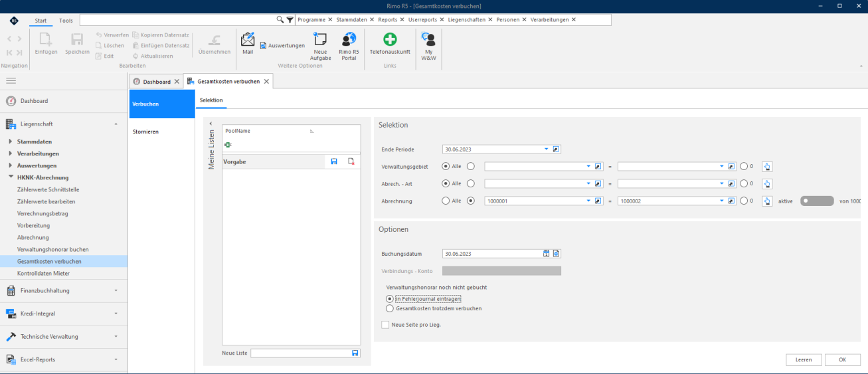This screenshot has width=868, height=374.
Task: Select Alle radio for Abrechnung
Action: click(x=446, y=201)
